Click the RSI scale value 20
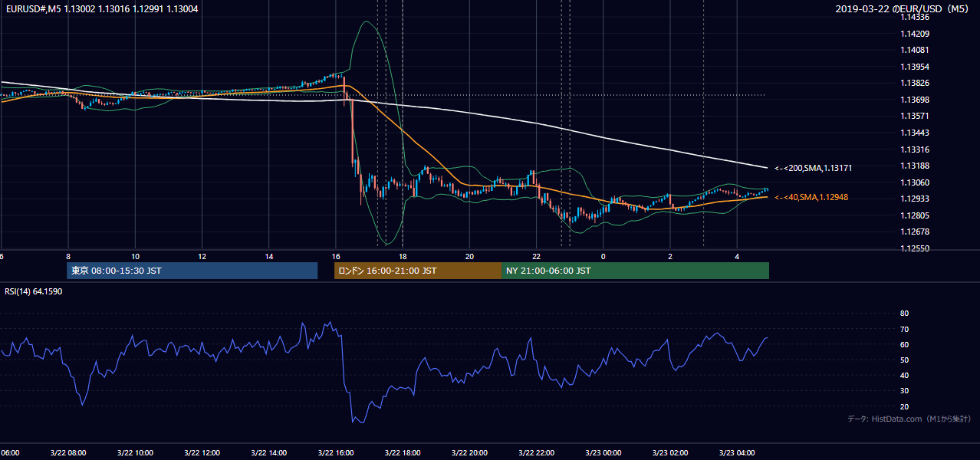 tap(904, 406)
